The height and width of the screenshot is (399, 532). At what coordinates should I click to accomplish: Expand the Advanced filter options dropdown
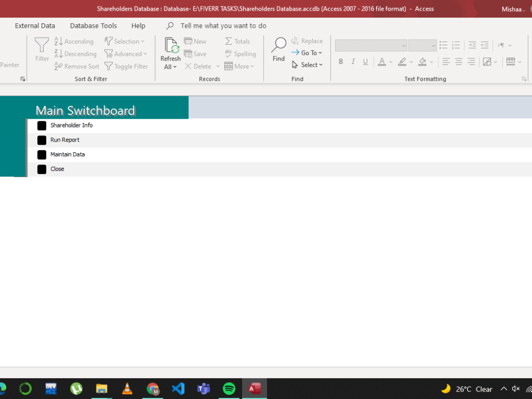(x=126, y=53)
